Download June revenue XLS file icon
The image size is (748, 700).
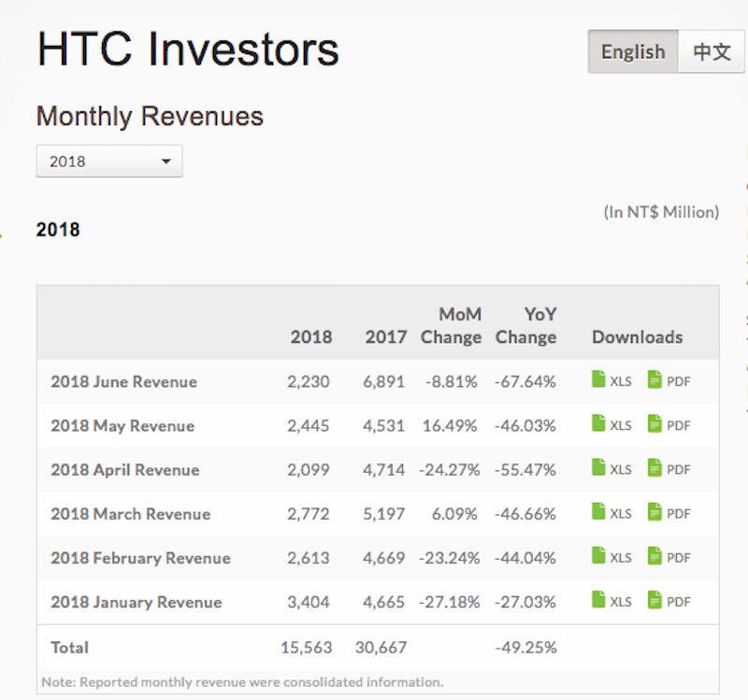coord(598,379)
